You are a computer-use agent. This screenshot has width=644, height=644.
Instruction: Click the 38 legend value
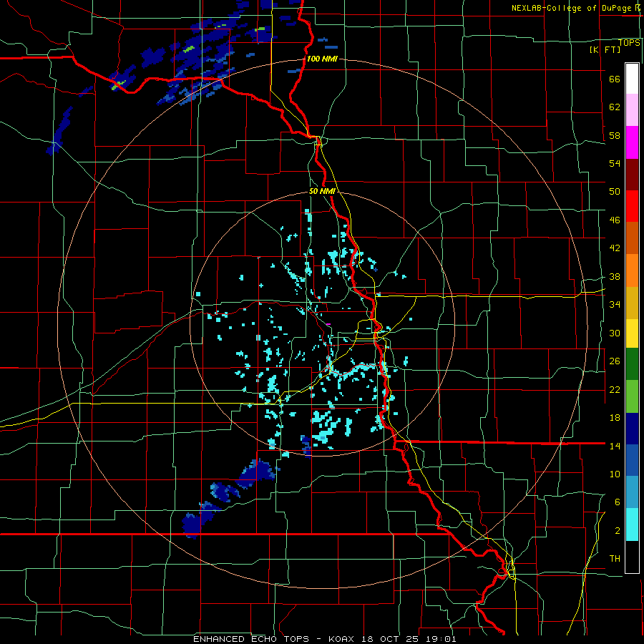tap(615, 277)
